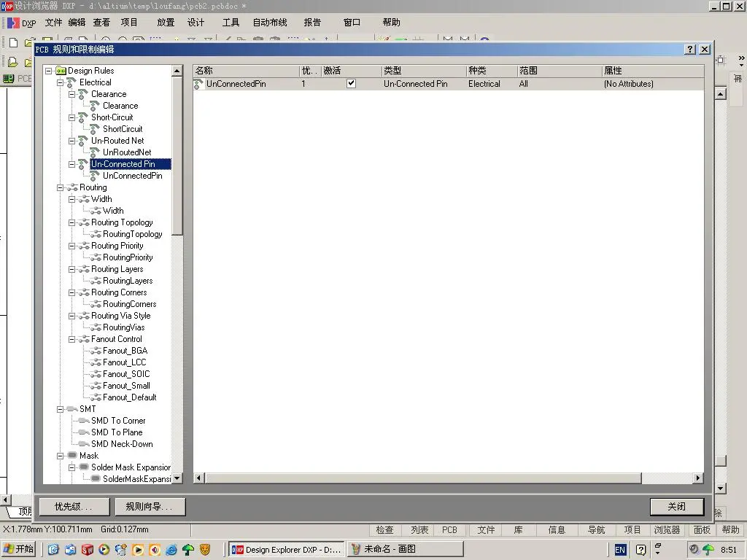The image size is (747, 560).
Task: Select the UnRoutedNet rule in tree
Action: pyautogui.click(x=127, y=152)
